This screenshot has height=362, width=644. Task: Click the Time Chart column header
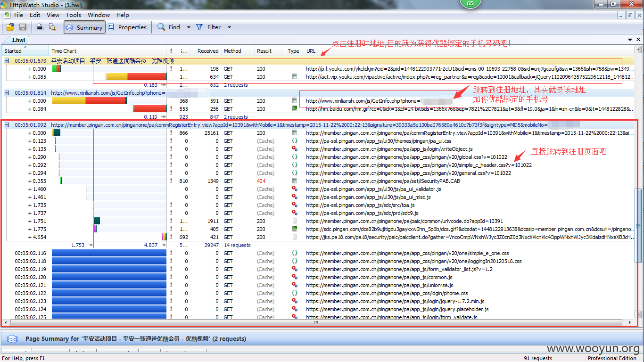(x=108, y=51)
